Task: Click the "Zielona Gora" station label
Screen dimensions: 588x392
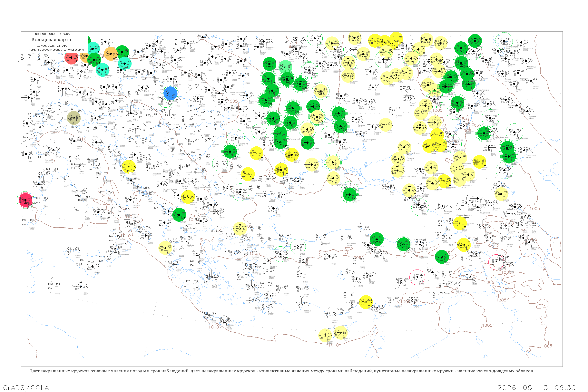Action: coord(167,70)
